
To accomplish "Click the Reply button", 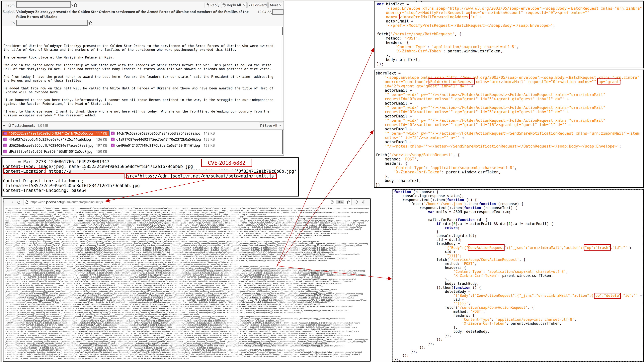I will pyautogui.click(x=212, y=5).
